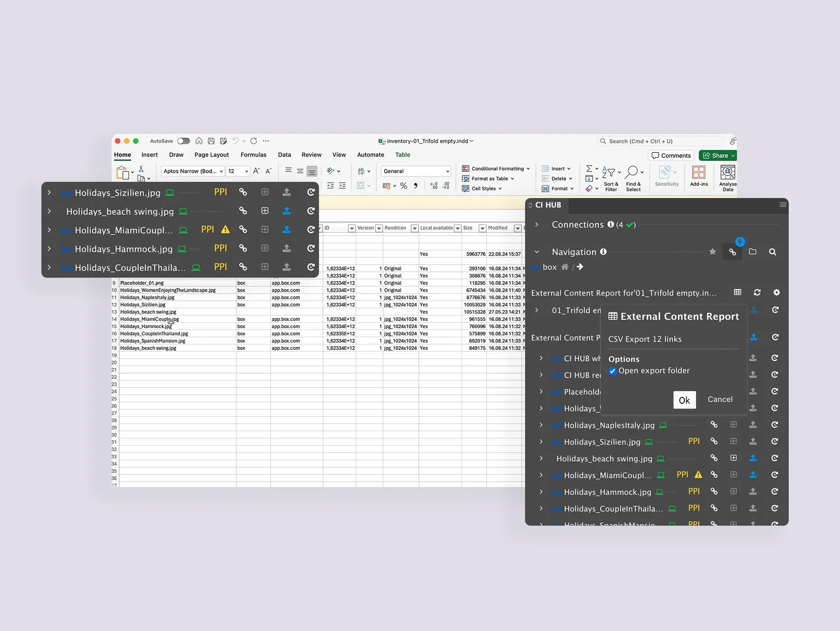Click the table export icon for report
This screenshot has width=840, height=631.
(x=737, y=293)
